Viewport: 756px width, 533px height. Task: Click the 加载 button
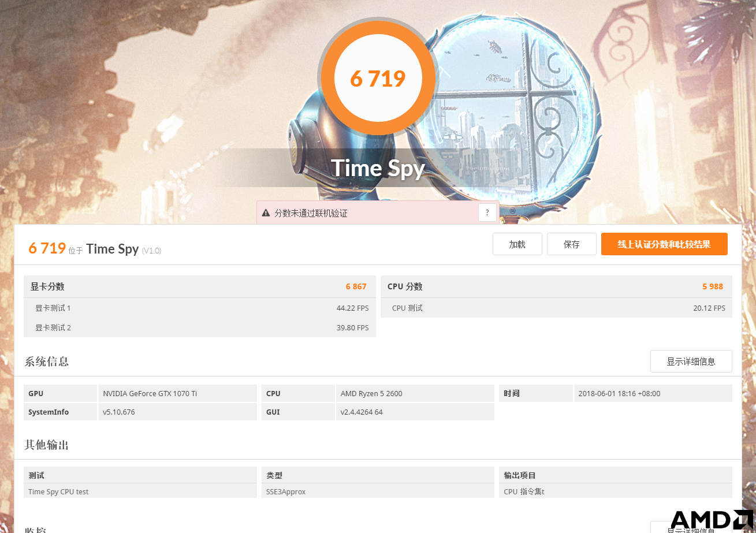pyautogui.click(x=517, y=244)
